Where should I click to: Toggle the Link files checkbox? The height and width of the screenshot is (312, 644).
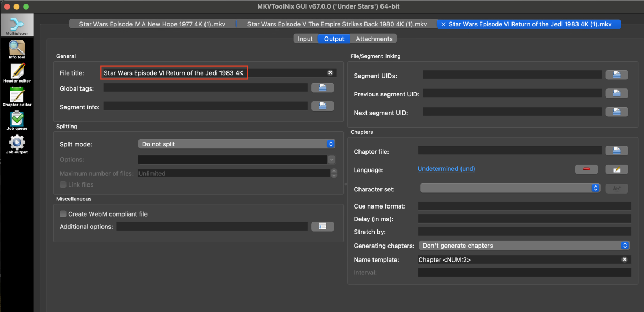tap(63, 184)
